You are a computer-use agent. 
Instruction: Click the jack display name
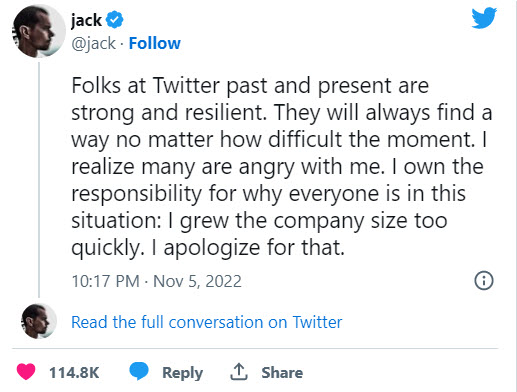point(86,20)
